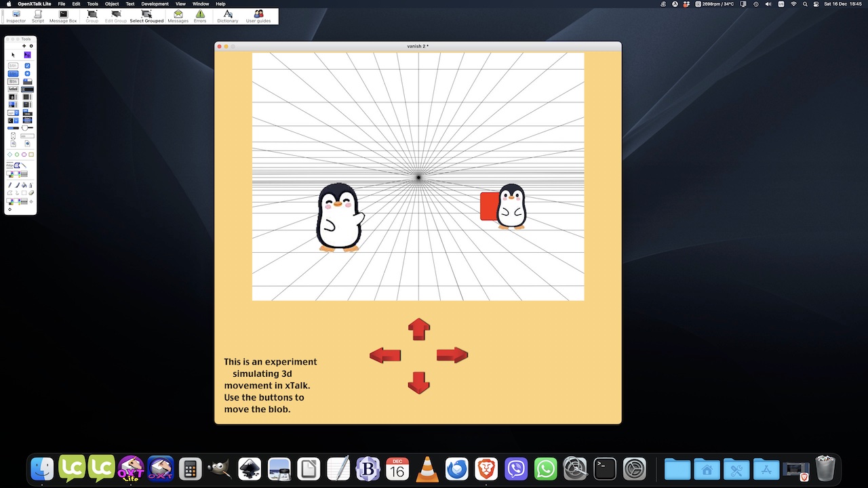Pick the radio button control in Tools palette

27,73
